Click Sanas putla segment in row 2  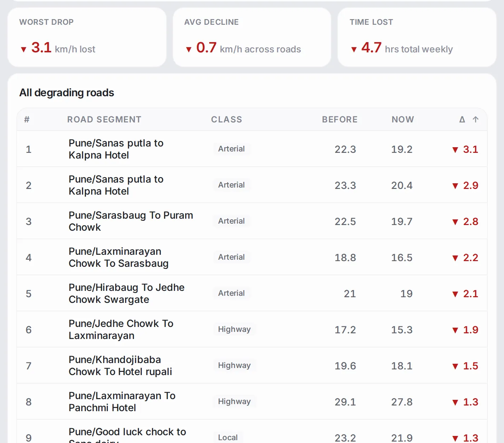(116, 185)
